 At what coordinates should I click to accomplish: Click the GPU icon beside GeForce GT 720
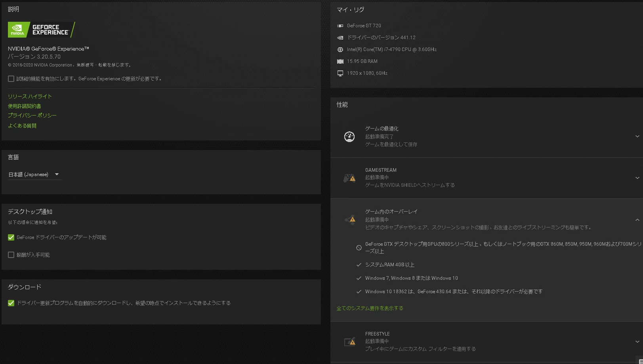pos(340,26)
